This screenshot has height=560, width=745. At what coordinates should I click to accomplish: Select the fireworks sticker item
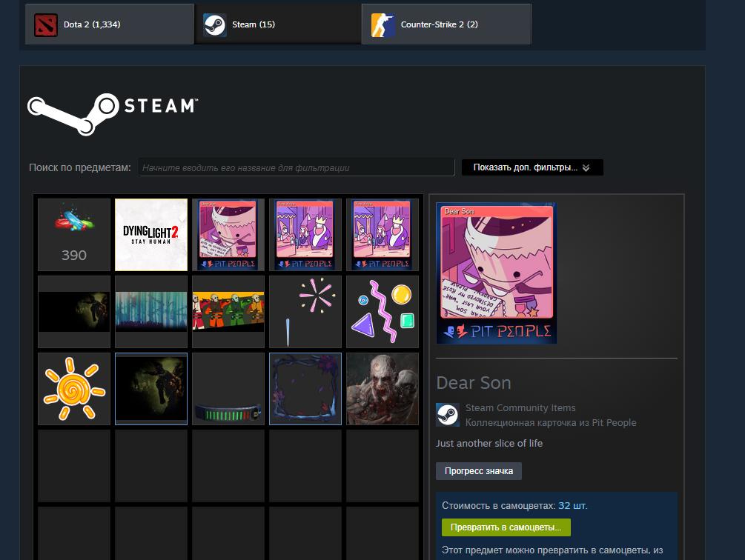pyautogui.click(x=305, y=312)
